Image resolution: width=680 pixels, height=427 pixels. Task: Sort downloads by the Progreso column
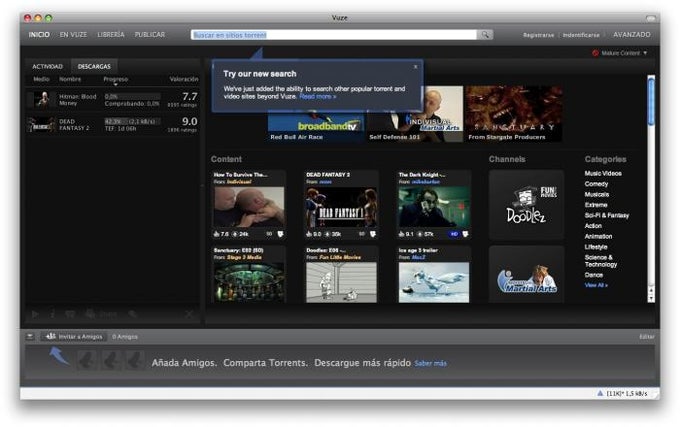(116, 79)
